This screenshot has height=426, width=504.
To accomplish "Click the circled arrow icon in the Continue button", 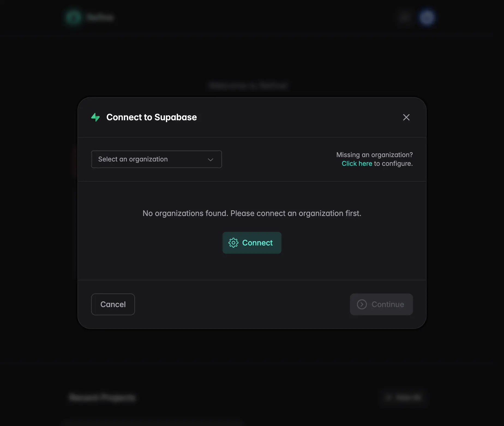I will click(x=362, y=304).
